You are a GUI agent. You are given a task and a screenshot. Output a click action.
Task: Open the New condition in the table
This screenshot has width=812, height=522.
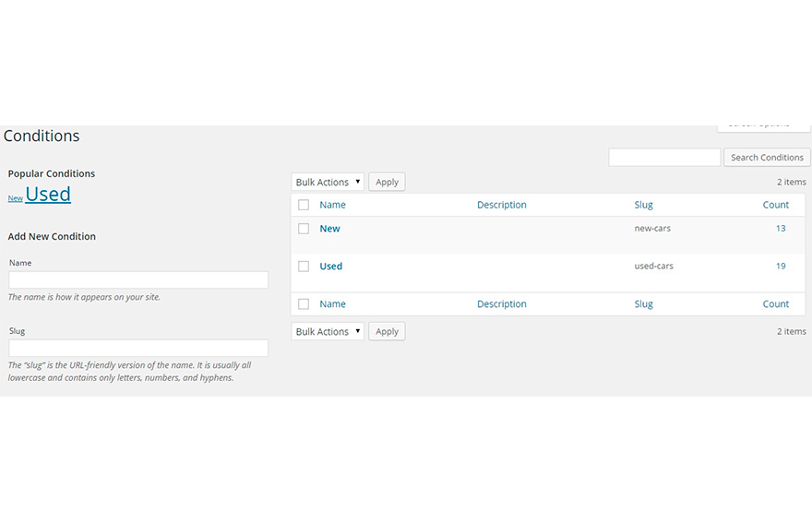click(329, 229)
